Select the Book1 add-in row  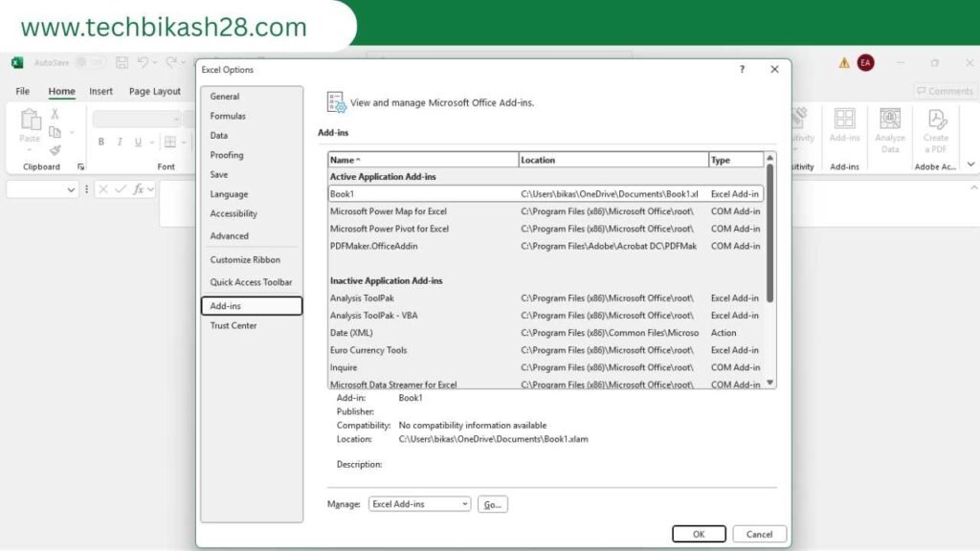[546, 194]
